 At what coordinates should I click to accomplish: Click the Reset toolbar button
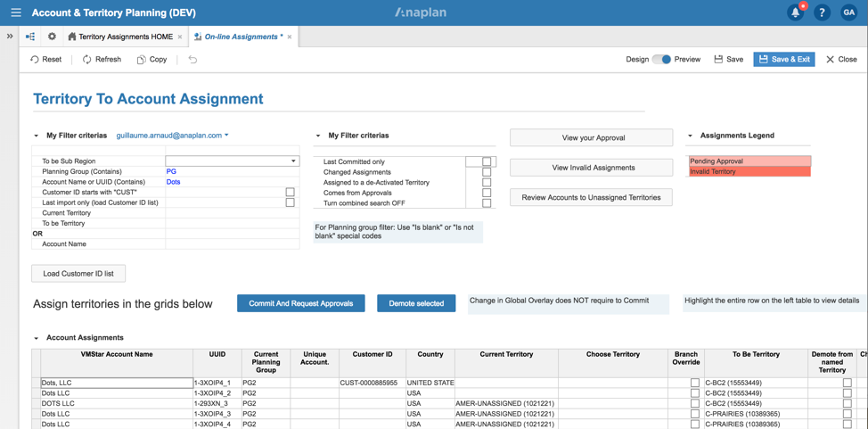click(x=46, y=59)
